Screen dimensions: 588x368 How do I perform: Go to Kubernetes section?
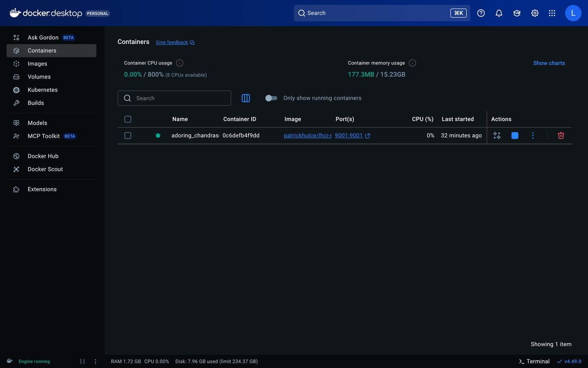[x=51, y=90]
